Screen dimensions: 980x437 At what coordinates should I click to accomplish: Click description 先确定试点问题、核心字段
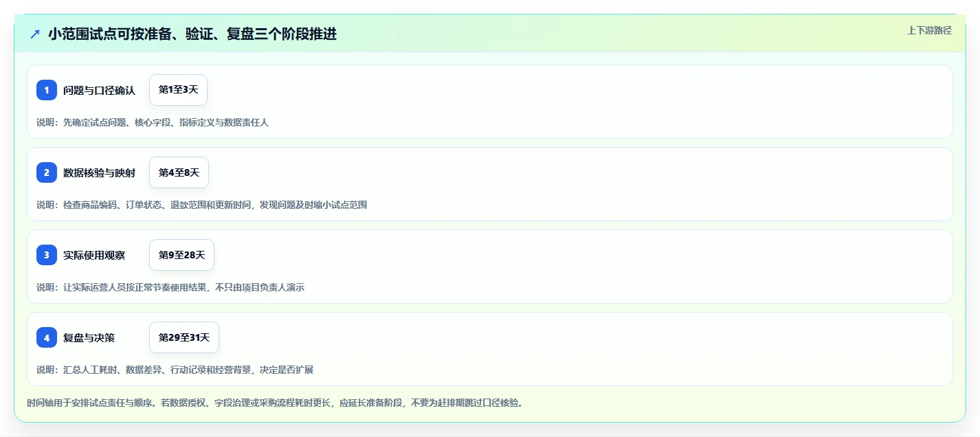(153, 122)
